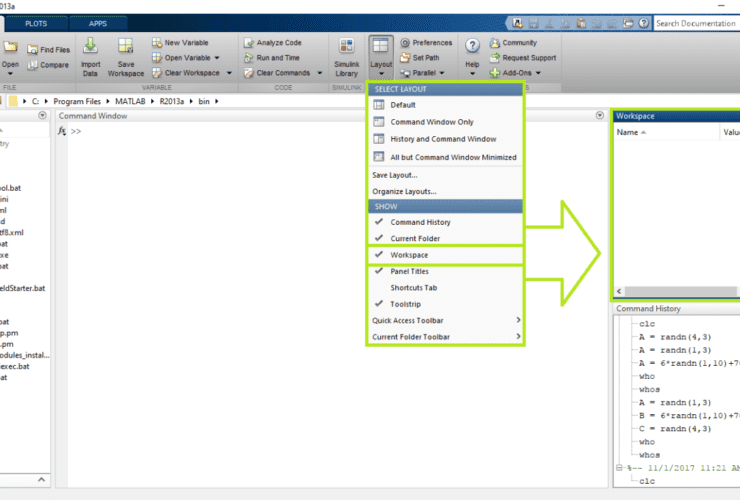Click the Import Data icon
The width and height of the screenshot is (740, 500).
90,46
